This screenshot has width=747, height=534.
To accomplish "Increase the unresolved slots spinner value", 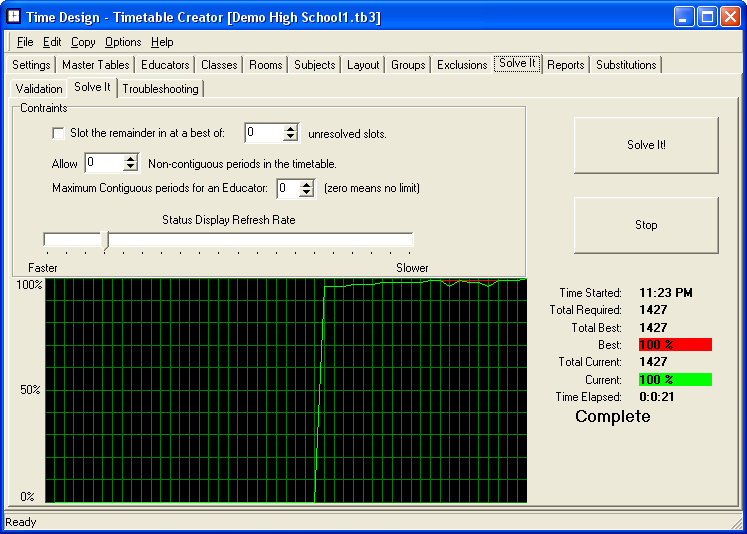I will coord(291,128).
